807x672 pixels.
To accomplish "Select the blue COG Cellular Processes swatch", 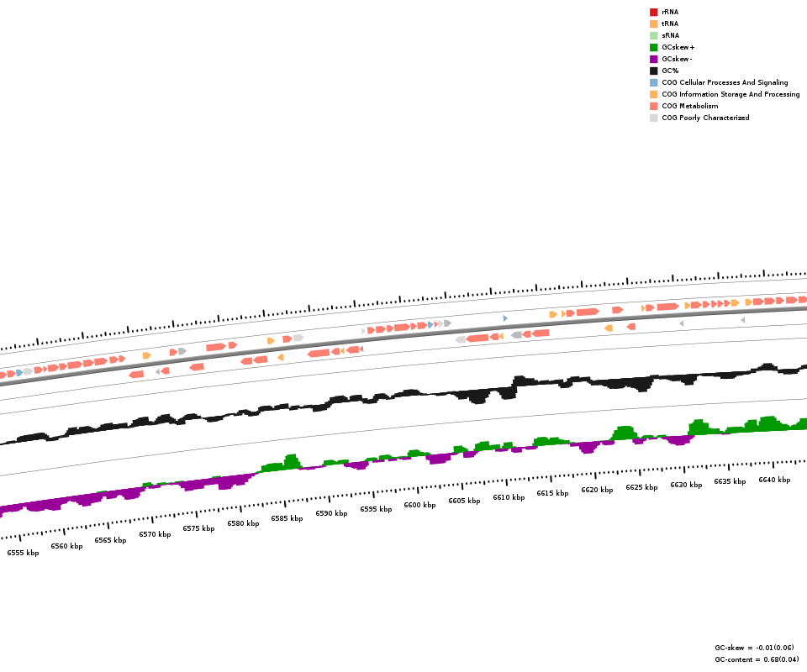I will (653, 82).
